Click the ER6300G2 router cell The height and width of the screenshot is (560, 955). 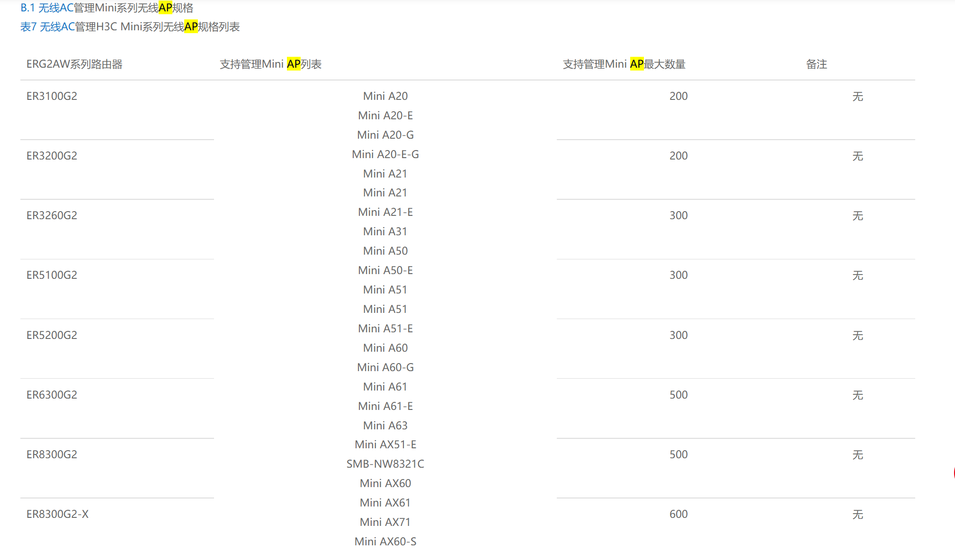coord(52,395)
